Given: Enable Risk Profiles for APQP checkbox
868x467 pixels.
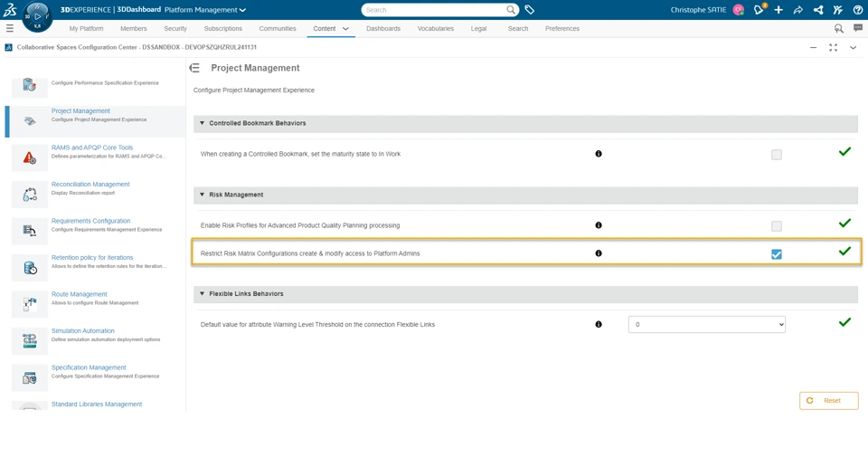Looking at the screenshot, I should 777,226.
